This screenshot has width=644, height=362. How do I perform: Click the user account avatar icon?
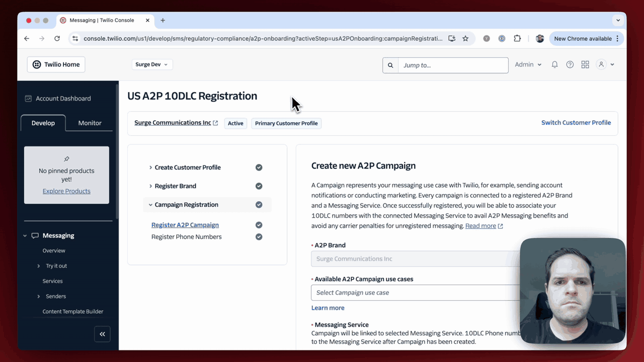click(601, 65)
